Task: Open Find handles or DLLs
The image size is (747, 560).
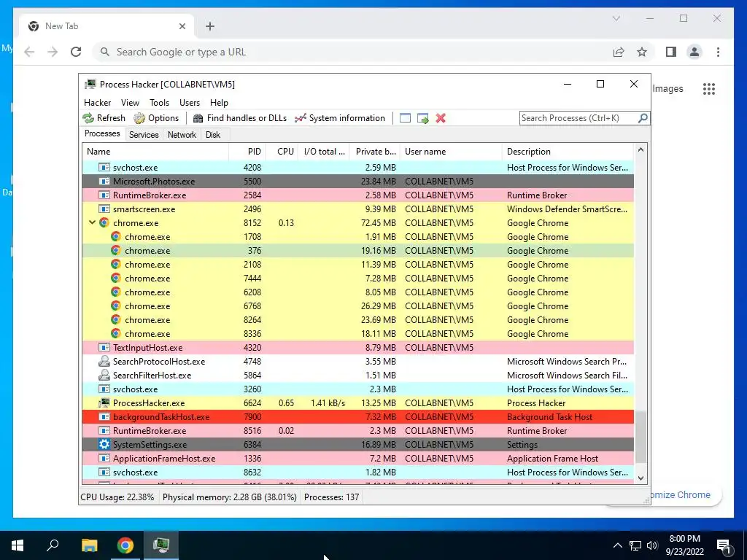Action: click(x=239, y=118)
